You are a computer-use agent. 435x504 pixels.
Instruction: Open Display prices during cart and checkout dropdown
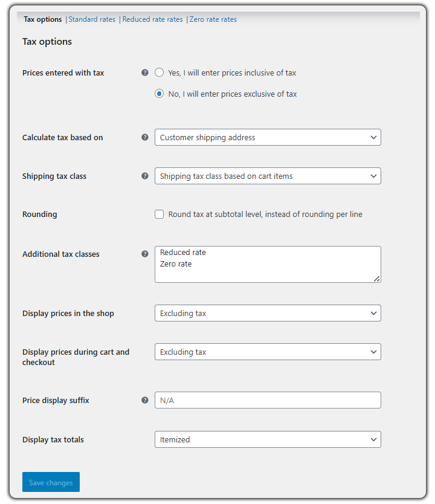click(x=268, y=352)
